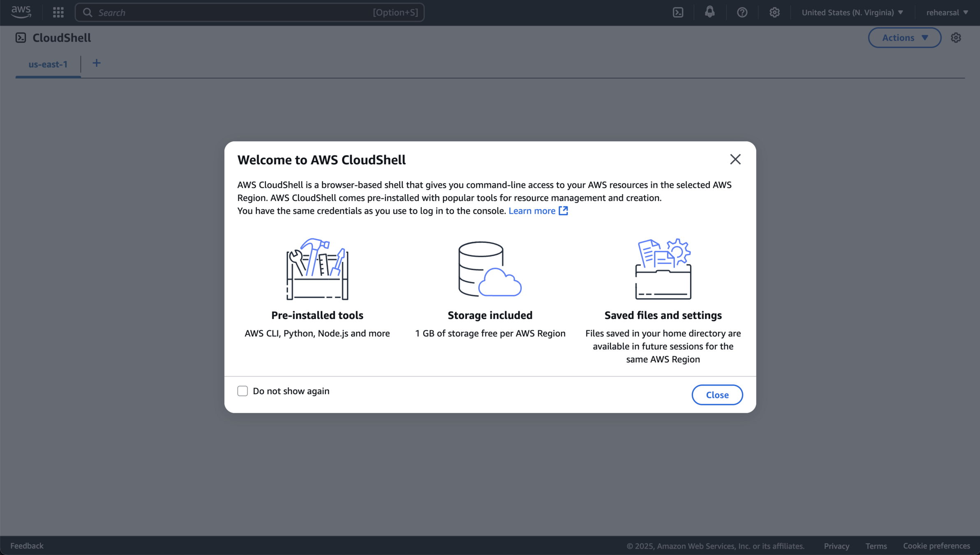Open the Feedback link in footer
The width and height of the screenshot is (980, 555).
[x=27, y=546]
